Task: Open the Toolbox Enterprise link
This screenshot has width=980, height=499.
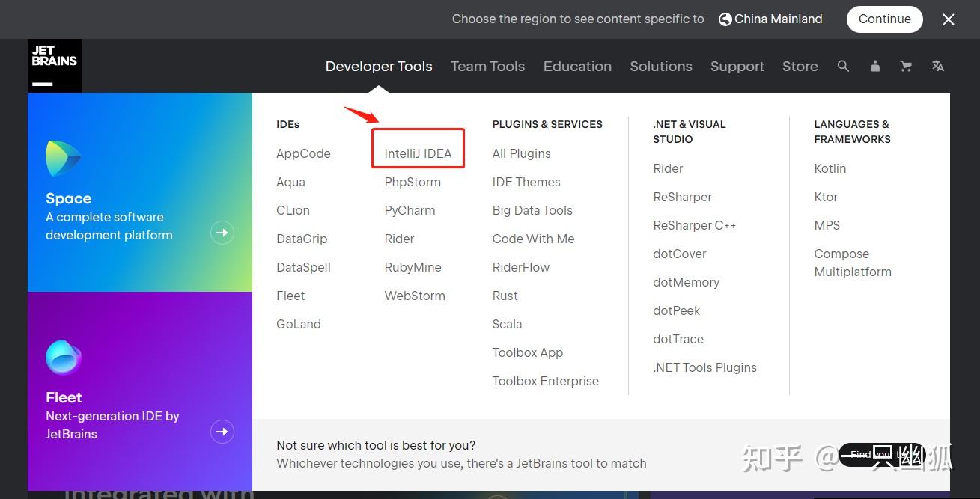Action: click(x=546, y=381)
